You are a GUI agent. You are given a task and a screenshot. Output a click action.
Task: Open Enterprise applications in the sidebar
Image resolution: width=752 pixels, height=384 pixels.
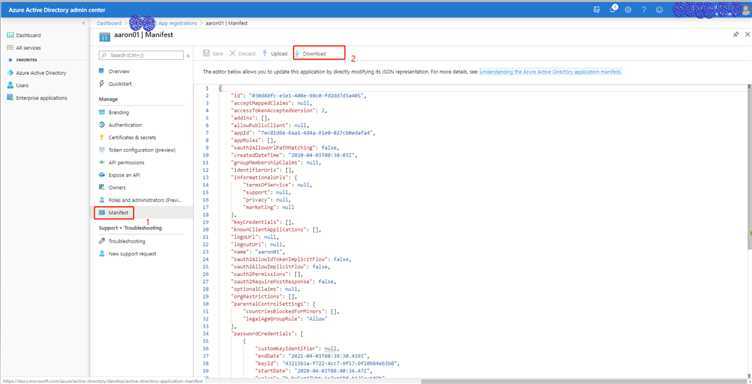(37, 98)
